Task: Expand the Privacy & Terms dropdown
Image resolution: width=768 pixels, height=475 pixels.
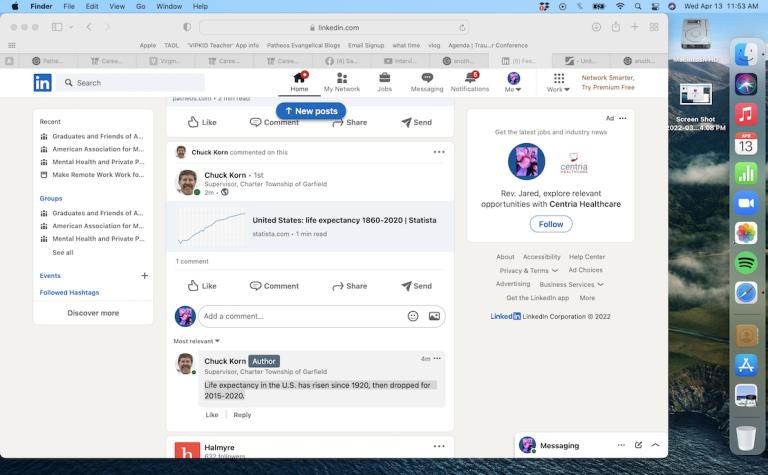Action: 528,270
